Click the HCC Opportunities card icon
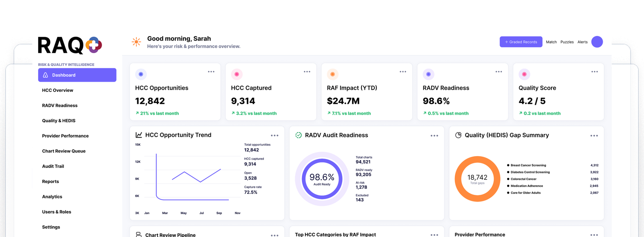Screen dimensions: 644x237 click(x=141, y=74)
